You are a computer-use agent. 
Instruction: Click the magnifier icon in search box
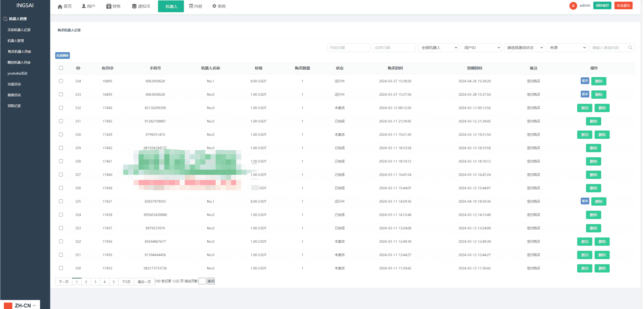pos(630,48)
